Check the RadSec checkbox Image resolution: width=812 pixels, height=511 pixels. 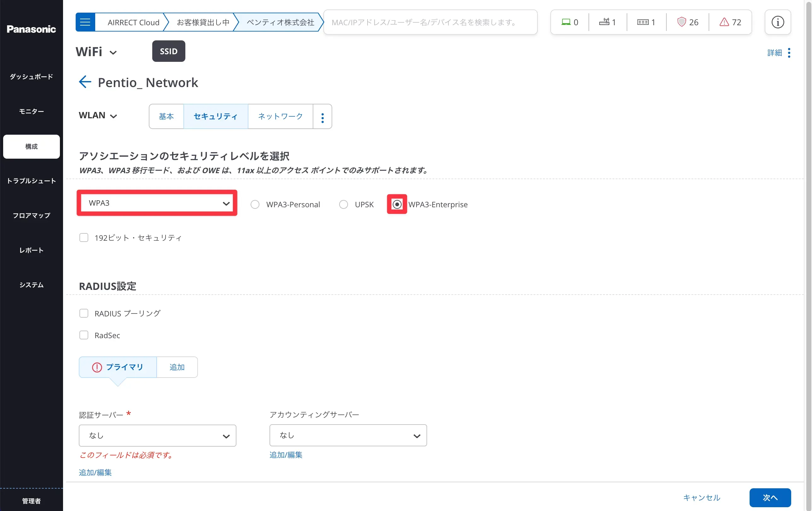(x=84, y=335)
